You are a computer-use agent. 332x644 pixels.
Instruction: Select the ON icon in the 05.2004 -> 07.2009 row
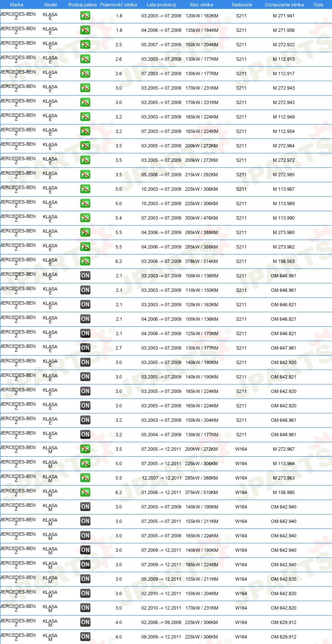[x=85, y=435]
